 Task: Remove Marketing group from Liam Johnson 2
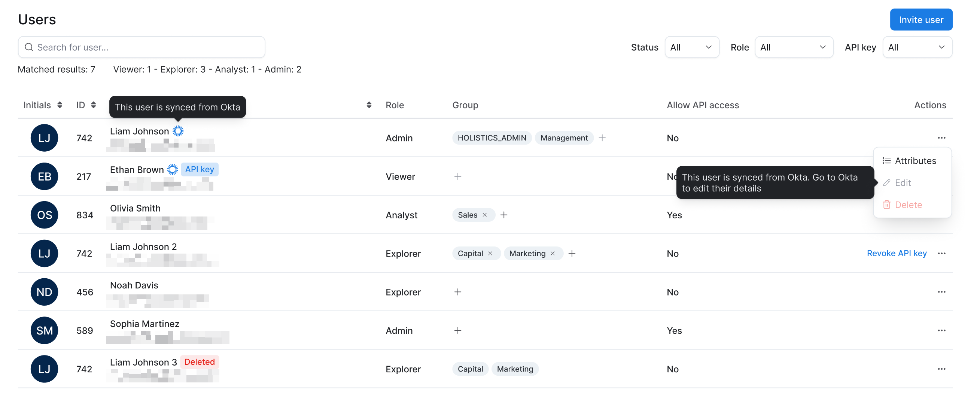pos(553,254)
